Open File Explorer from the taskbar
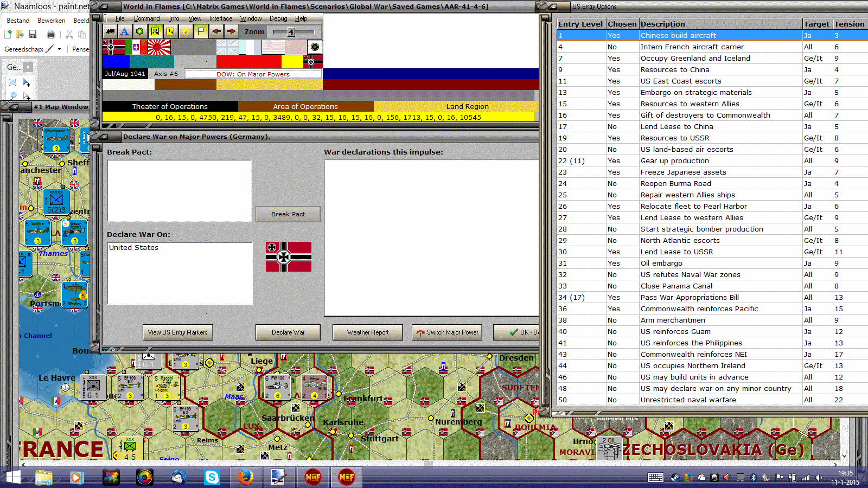This screenshot has height=488, width=868. [x=44, y=477]
